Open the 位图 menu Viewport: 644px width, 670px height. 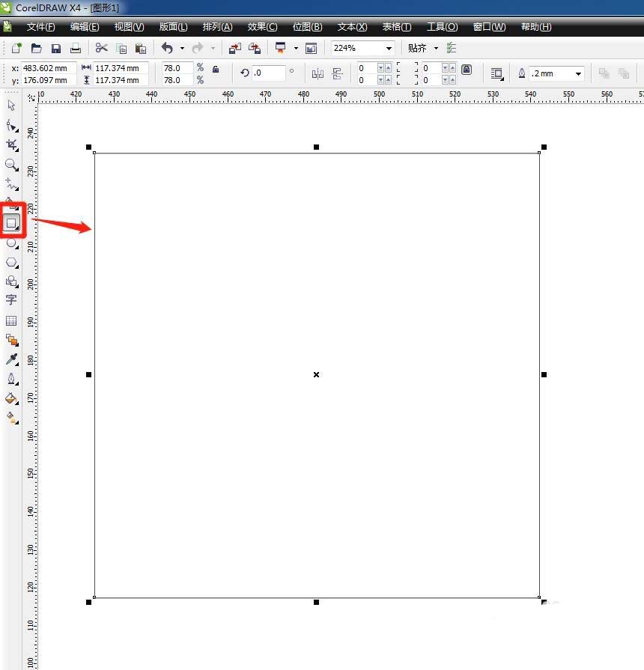307,27
